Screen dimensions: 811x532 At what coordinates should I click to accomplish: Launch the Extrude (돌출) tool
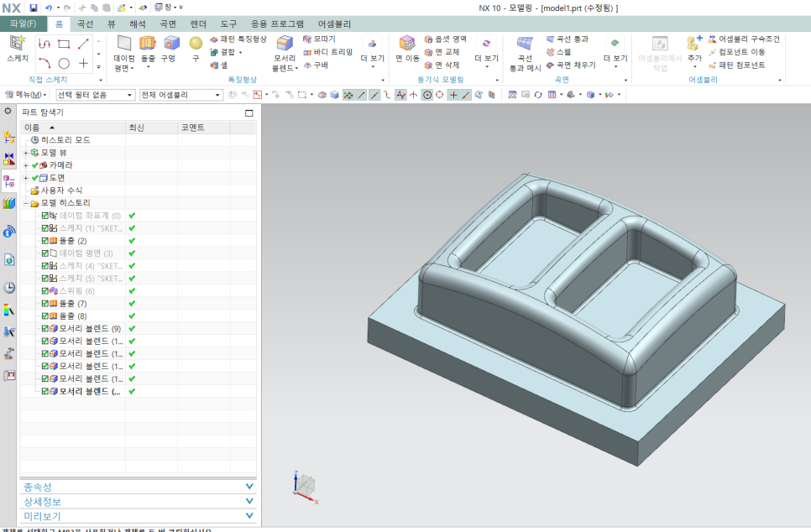coord(148,52)
